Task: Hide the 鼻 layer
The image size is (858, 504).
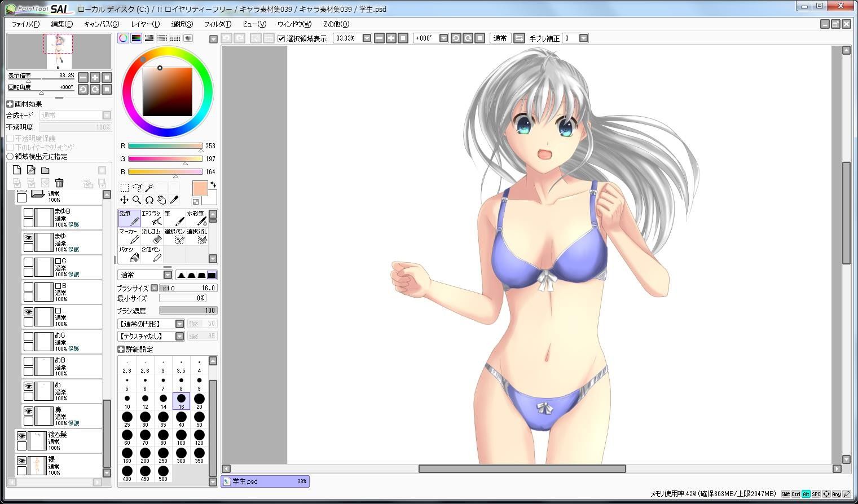Action: [28, 411]
